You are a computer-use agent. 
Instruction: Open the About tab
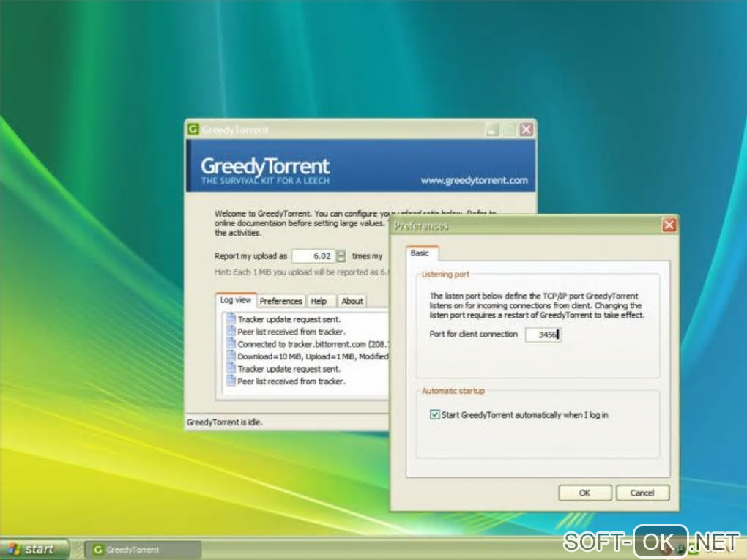(352, 301)
